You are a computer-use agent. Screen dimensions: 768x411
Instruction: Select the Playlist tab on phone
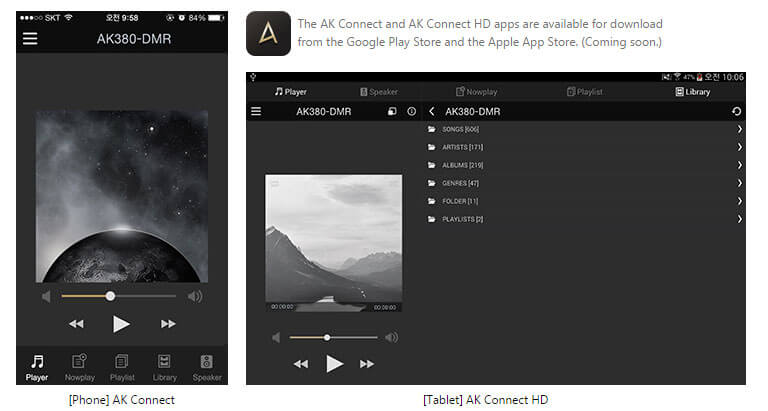click(122, 367)
